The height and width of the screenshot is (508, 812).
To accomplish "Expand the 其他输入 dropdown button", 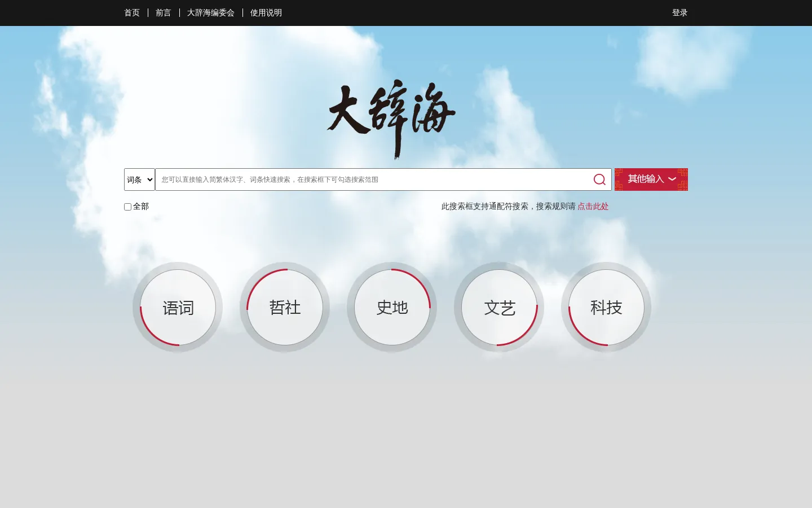I will click(651, 179).
